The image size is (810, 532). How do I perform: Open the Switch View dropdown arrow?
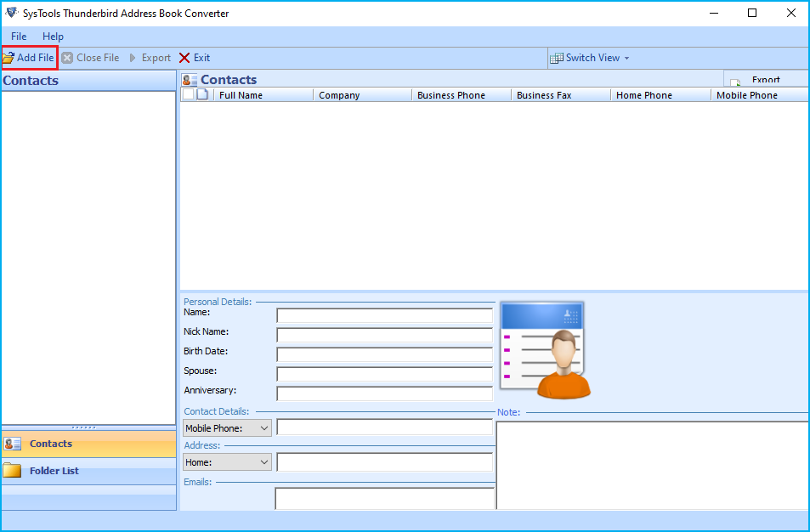[626, 59]
